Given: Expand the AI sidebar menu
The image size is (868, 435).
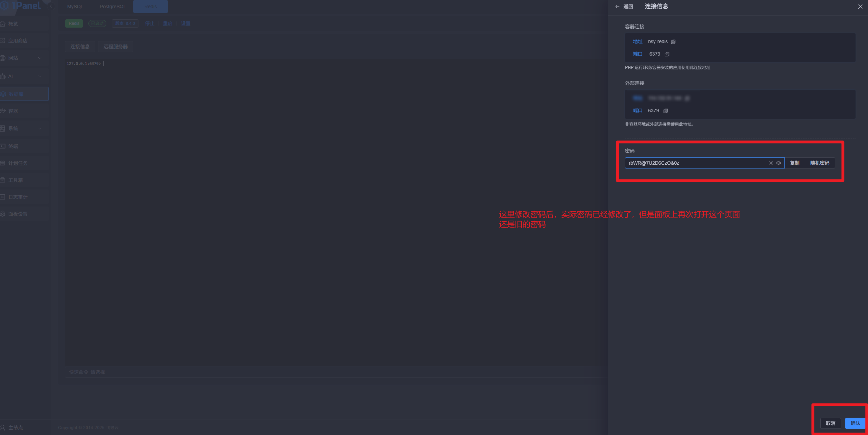Looking at the screenshot, I should [x=21, y=76].
